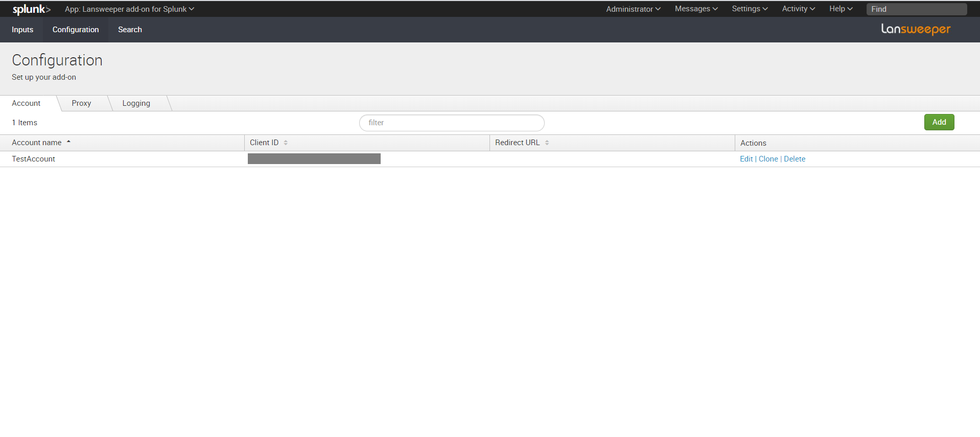Sort by the Redirect URL column
980x437 pixels.
point(522,143)
